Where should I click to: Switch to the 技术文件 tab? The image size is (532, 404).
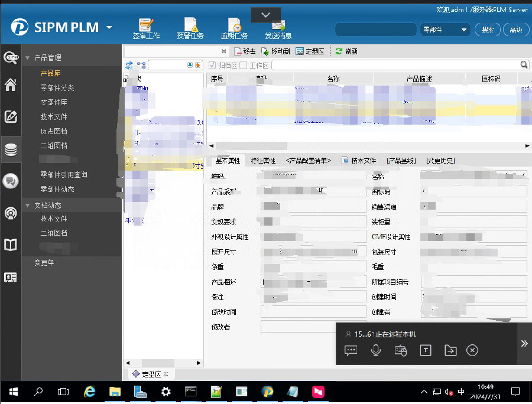359,161
